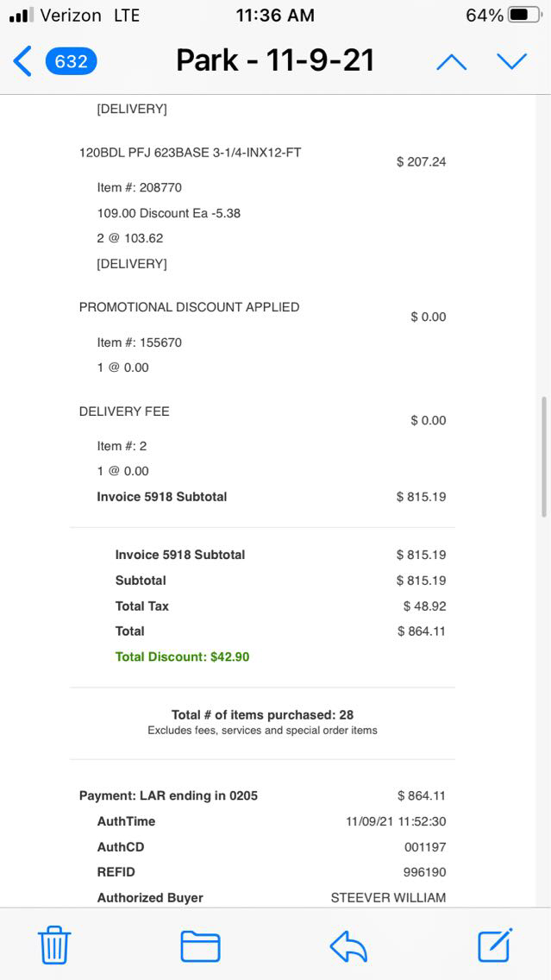
Task: Open the move-to-folder icon
Action: [x=200, y=945]
